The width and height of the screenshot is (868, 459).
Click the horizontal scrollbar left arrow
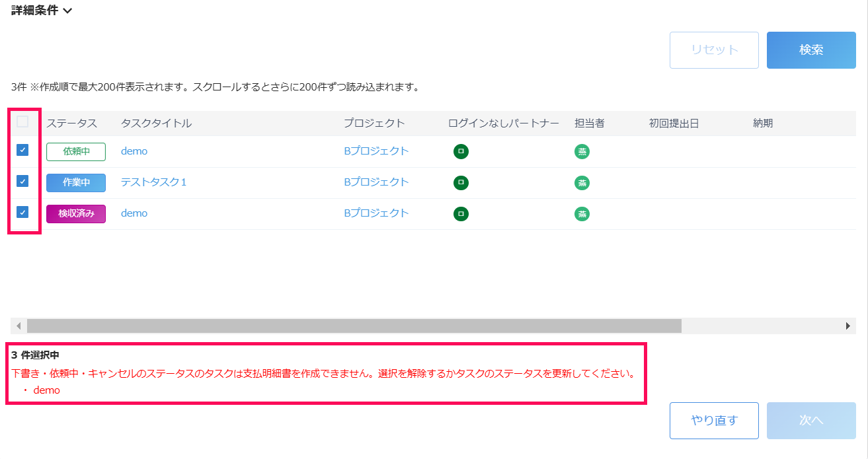pos(19,326)
